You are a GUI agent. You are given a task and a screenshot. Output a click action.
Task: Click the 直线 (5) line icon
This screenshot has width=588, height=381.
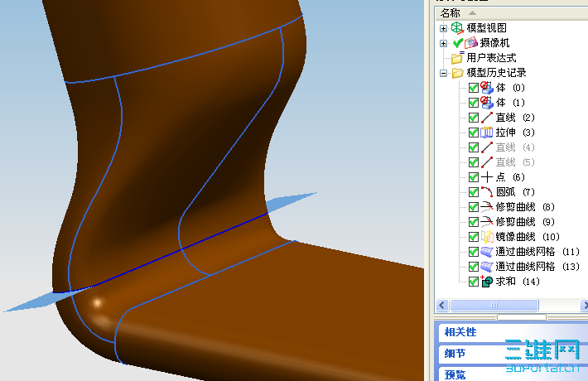point(487,162)
